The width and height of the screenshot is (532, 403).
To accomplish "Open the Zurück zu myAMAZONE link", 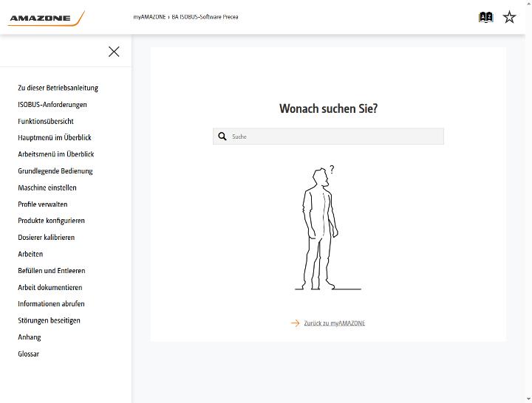I will click(335, 323).
